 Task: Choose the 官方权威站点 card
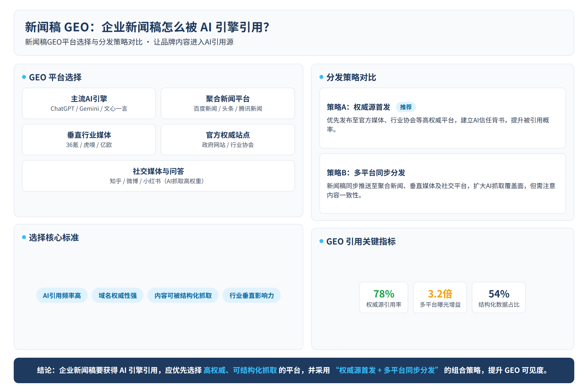(x=228, y=139)
